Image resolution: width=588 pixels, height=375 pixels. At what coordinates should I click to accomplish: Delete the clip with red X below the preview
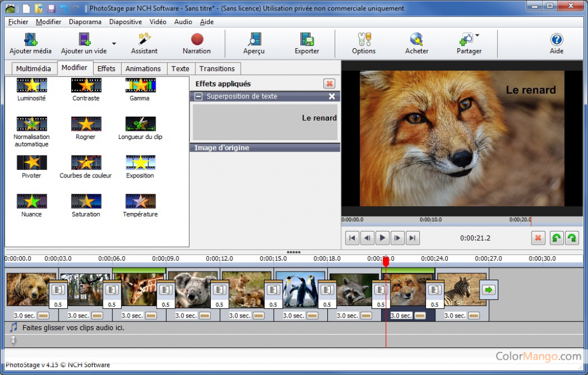pyautogui.click(x=538, y=238)
